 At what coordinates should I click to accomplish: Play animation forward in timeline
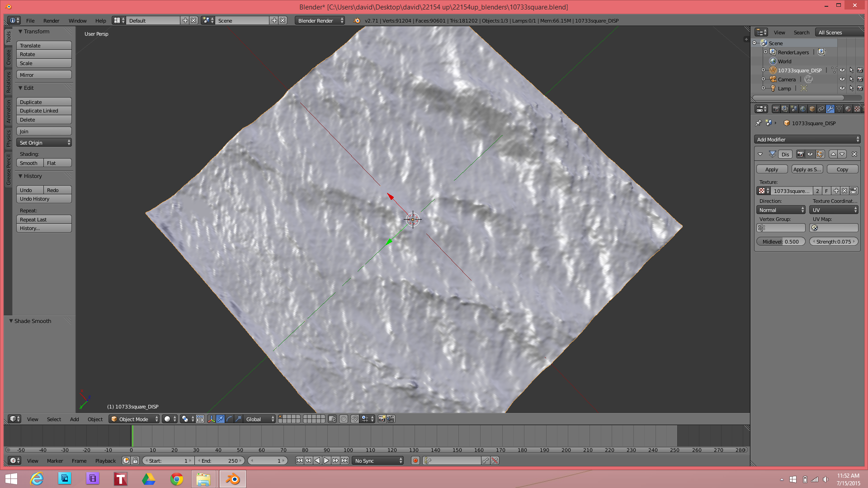pos(326,460)
